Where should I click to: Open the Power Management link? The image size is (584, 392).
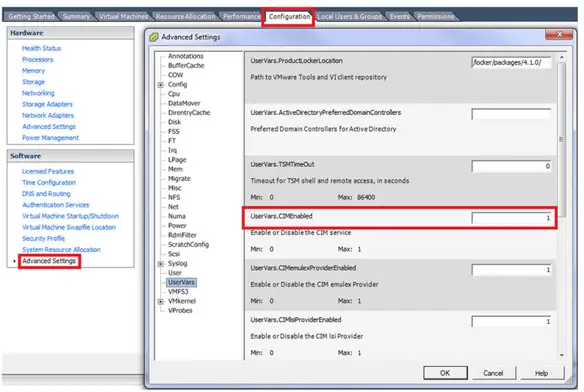(50, 137)
